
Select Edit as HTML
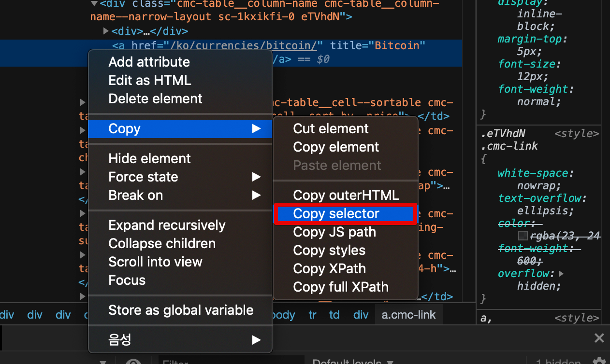tap(180, 80)
